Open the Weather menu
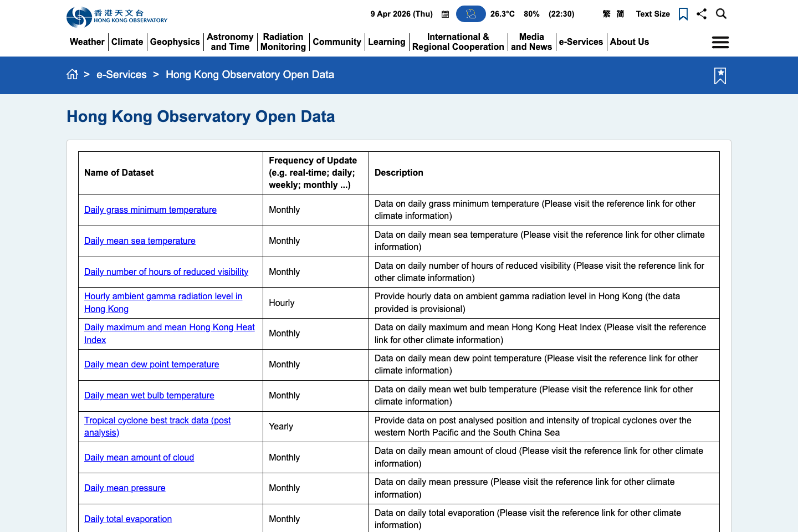Viewport: 798px width, 532px height. click(86, 42)
